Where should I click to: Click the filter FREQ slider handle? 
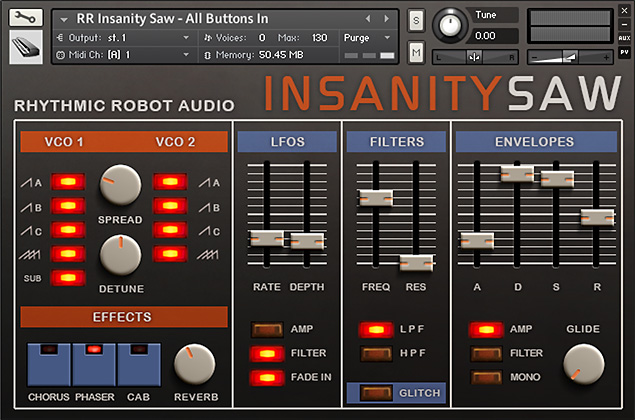pyautogui.click(x=376, y=198)
